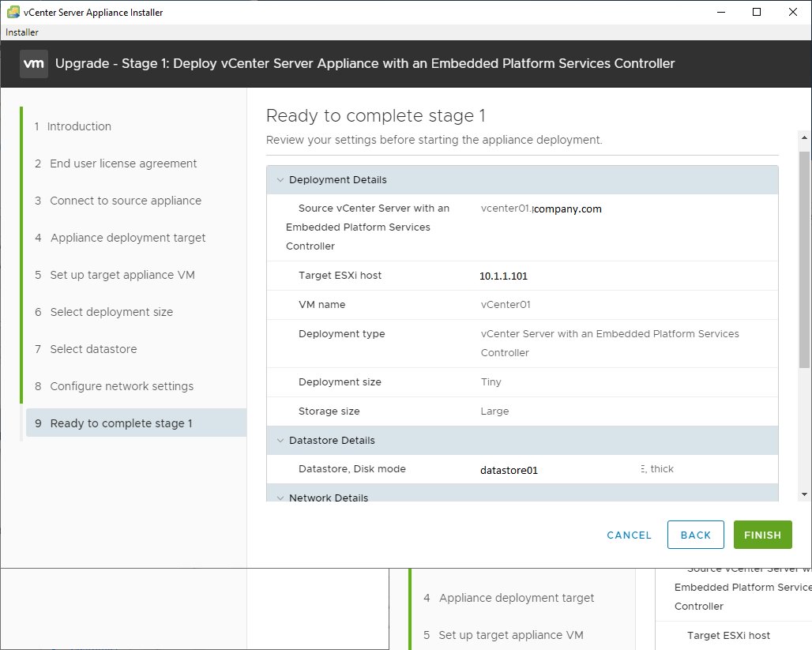Screen dimensions: 812x650
Task: Click the Storage size label
Action: pyautogui.click(x=329, y=411)
